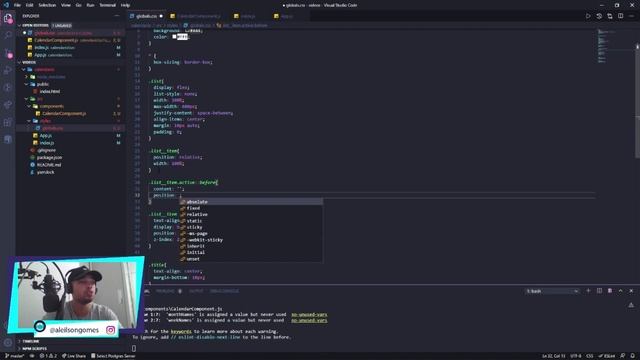Switch to the globals.css editor tab

click(146, 16)
